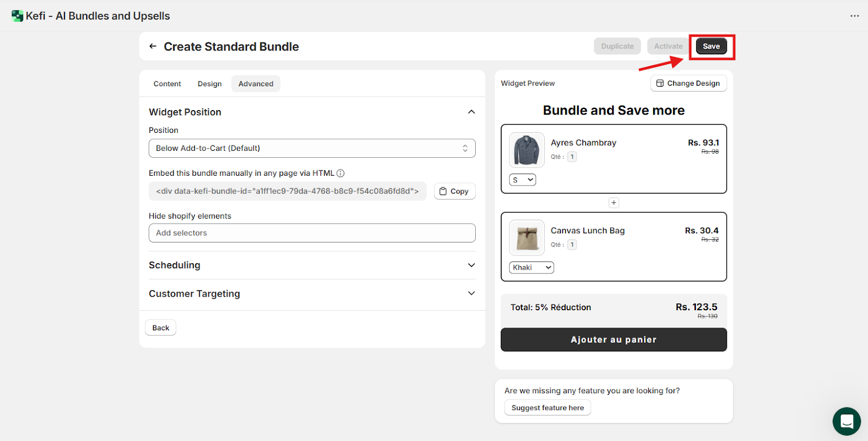Collapse the Widget Position section

pyautogui.click(x=471, y=112)
